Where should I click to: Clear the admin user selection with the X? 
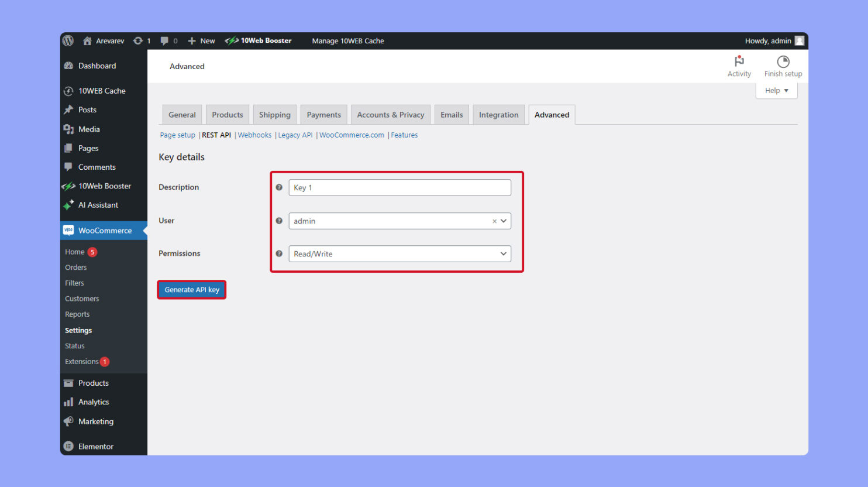pos(494,221)
